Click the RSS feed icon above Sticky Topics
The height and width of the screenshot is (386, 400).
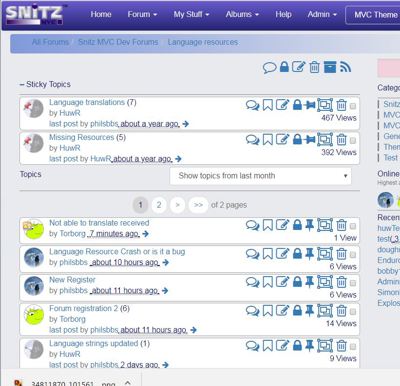[345, 67]
